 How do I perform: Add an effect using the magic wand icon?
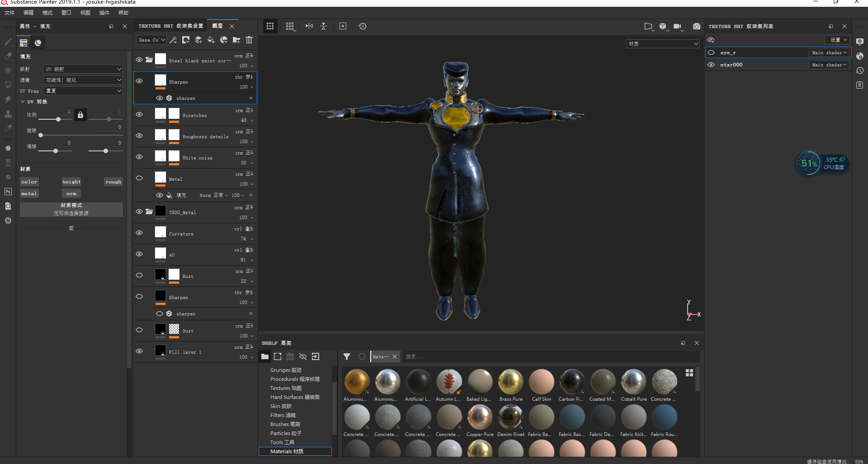click(173, 40)
